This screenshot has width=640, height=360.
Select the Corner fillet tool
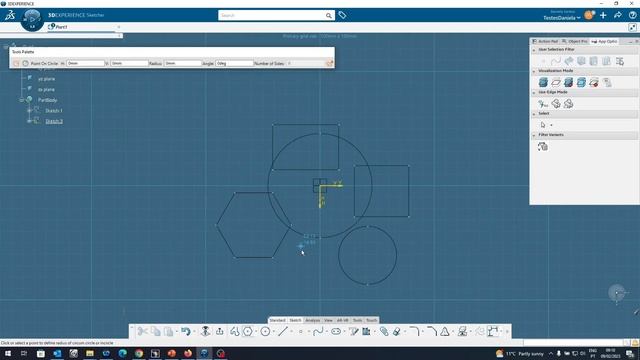pyautogui.click(x=414, y=331)
